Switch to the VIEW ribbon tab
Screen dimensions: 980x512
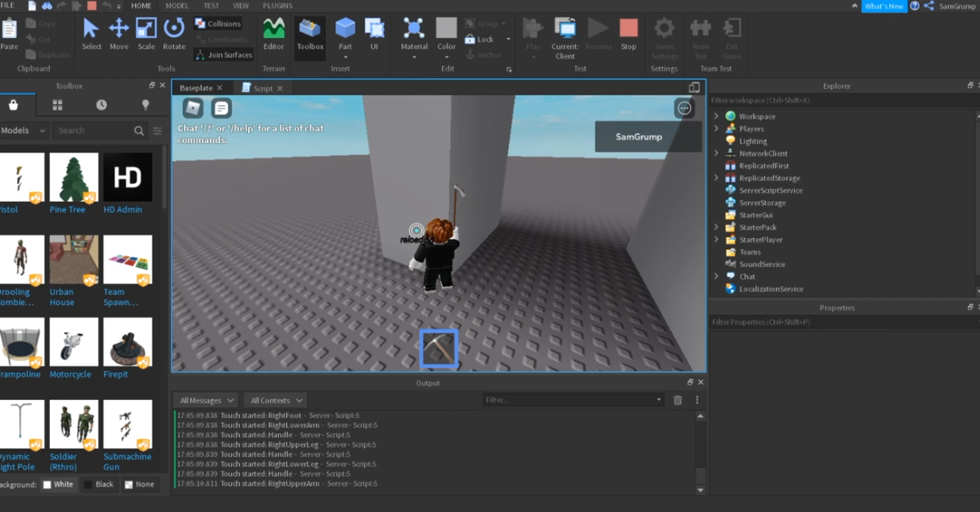coord(241,6)
